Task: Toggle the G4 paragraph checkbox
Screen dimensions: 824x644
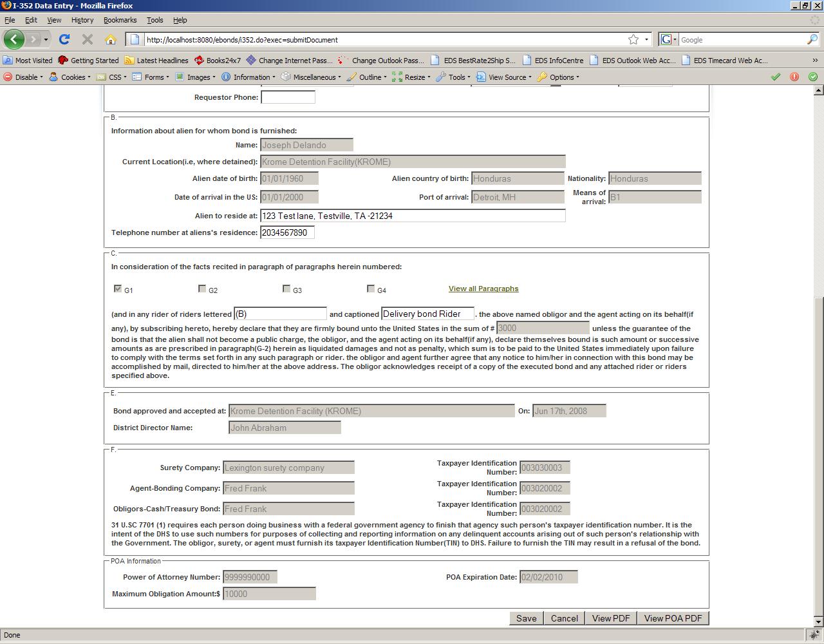Action: tap(371, 289)
